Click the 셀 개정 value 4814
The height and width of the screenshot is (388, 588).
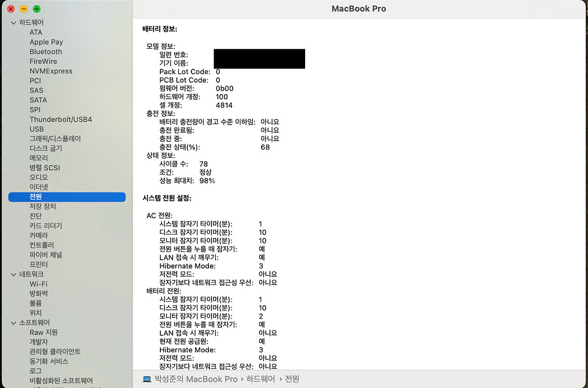click(x=224, y=106)
